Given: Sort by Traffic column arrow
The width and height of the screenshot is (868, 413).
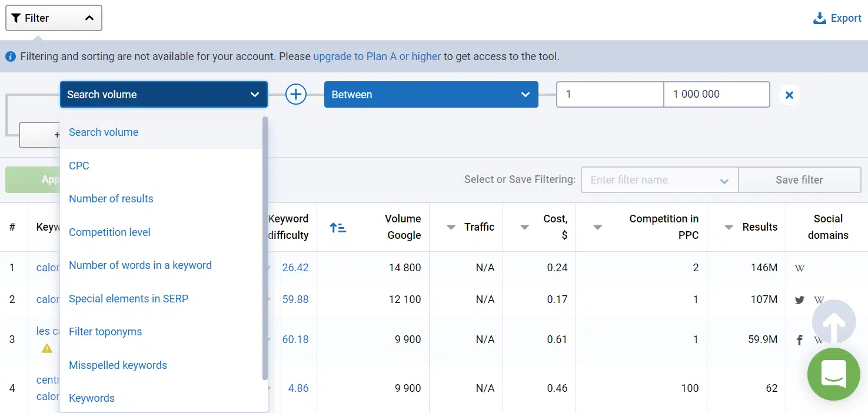Looking at the screenshot, I should click(x=451, y=228).
